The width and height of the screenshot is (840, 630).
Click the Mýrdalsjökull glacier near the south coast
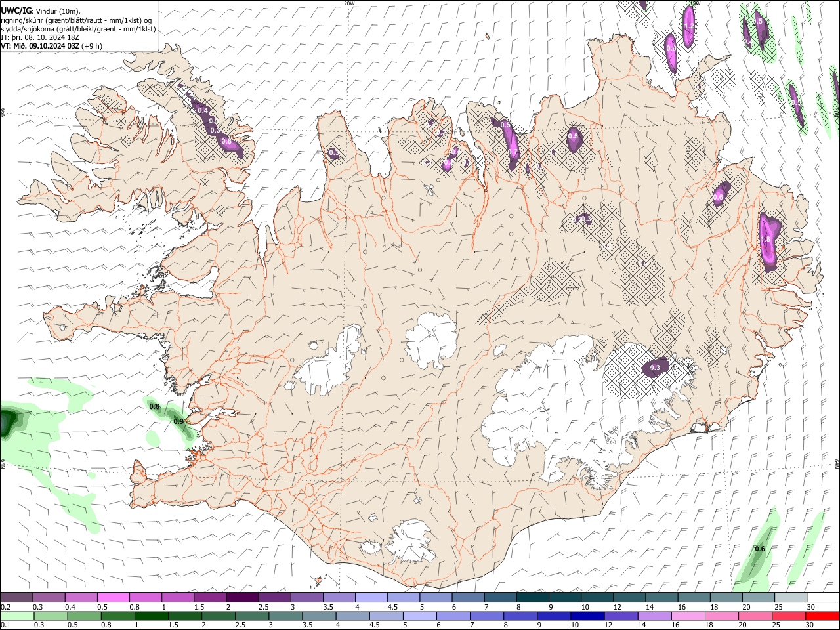pos(411,541)
